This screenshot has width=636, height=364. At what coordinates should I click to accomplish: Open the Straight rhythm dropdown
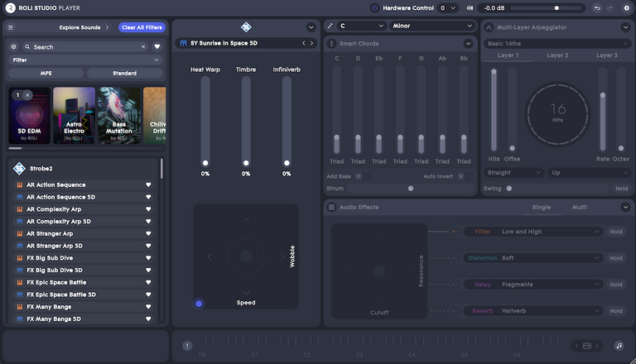click(x=513, y=173)
